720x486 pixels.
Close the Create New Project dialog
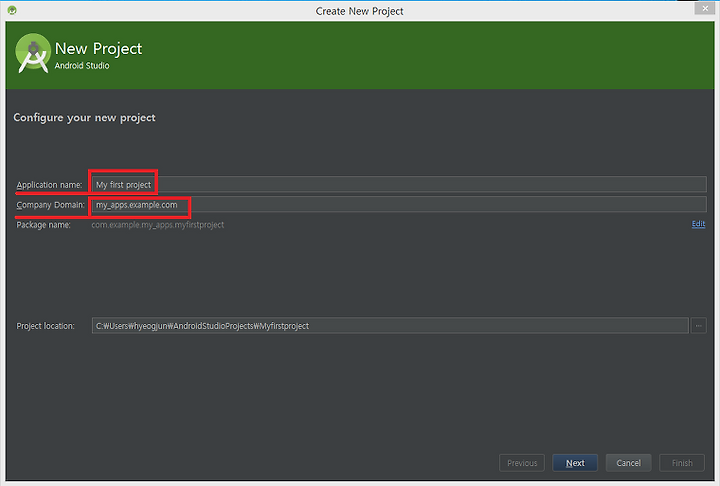pos(705,8)
